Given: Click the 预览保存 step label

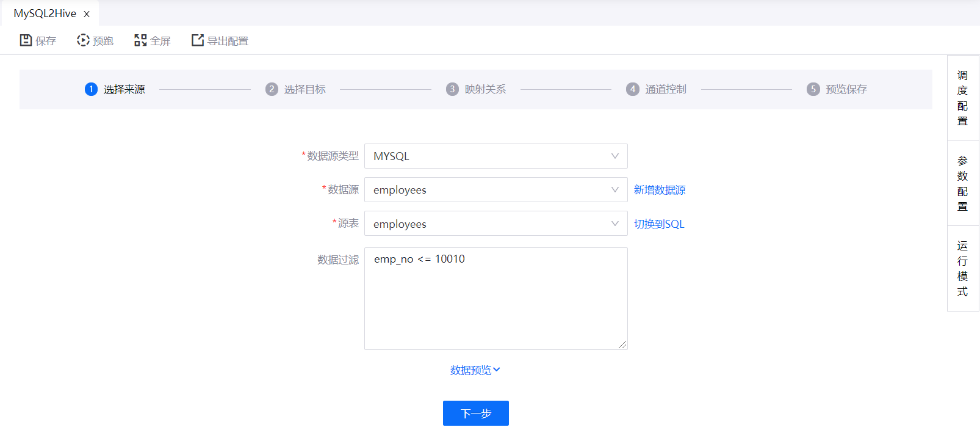Looking at the screenshot, I should pos(846,90).
